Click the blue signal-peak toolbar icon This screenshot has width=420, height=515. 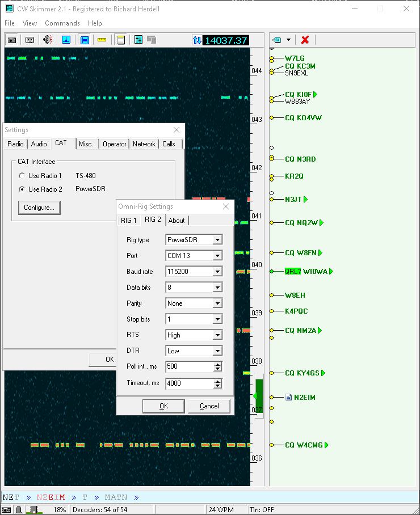[66, 40]
